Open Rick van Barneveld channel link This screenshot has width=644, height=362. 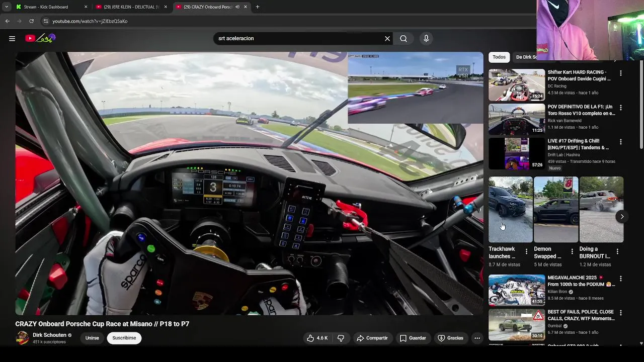[x=565, y=121]
